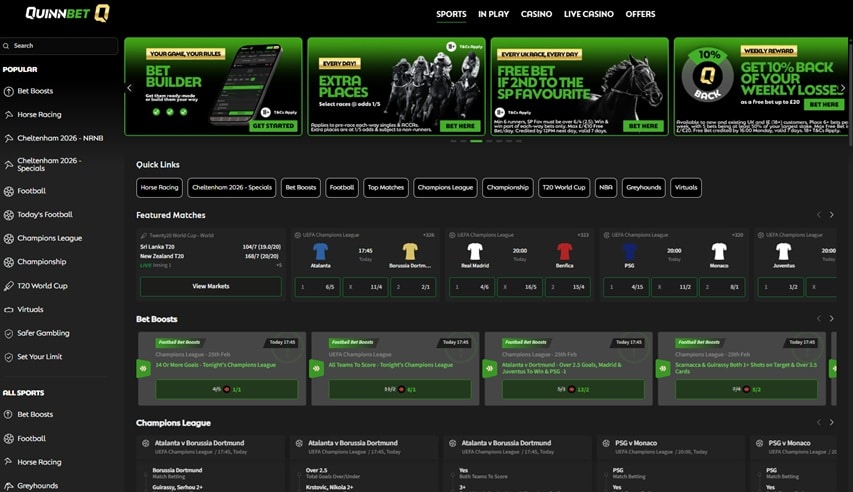Click the Cheltenham 2026 - Specials icon
This screenshot has width=853, height=492.
[9, 164]
